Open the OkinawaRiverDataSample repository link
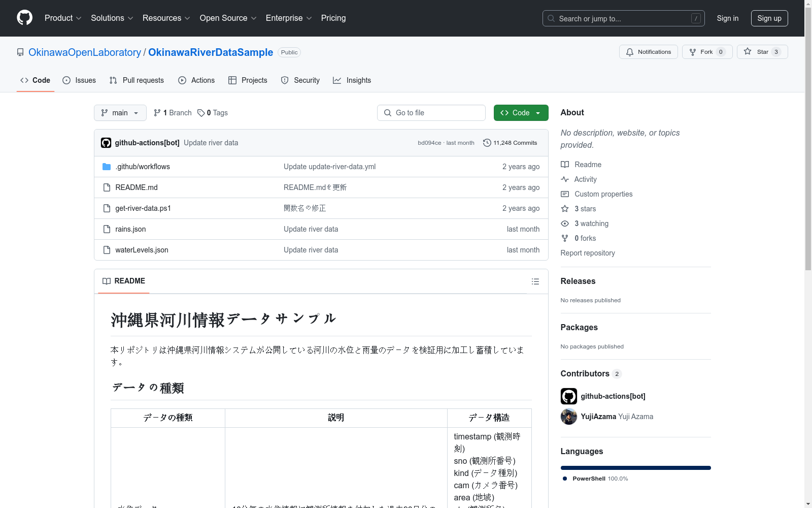Image resolution: width=812 pixels, height=508 pixels. (211, 52)
